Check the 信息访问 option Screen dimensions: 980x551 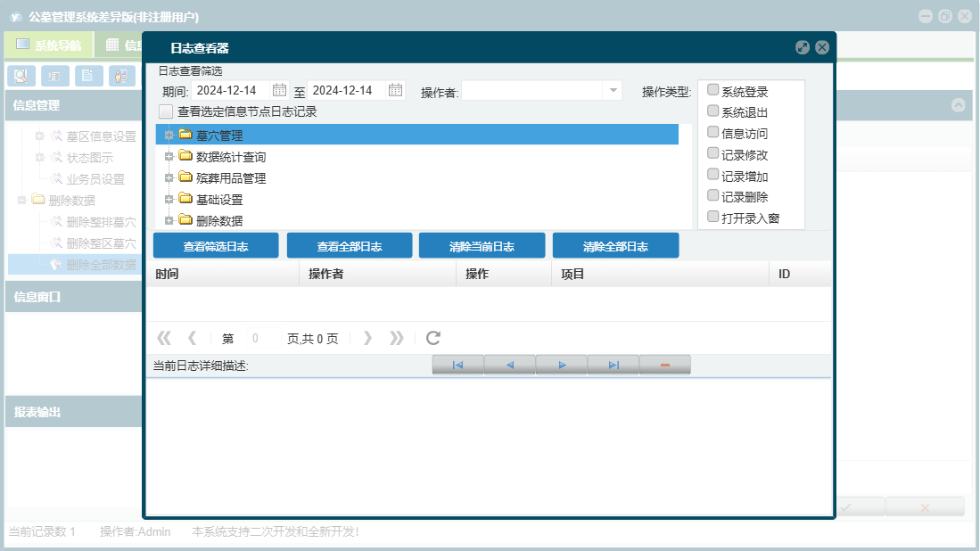point(712,132)
